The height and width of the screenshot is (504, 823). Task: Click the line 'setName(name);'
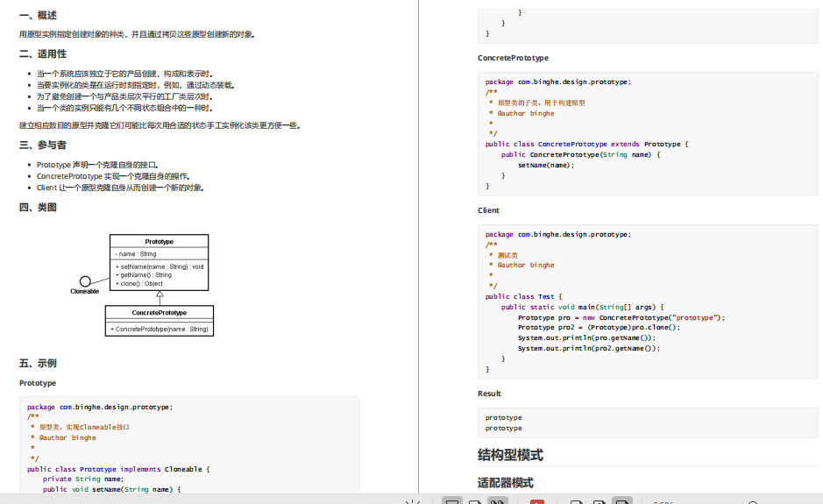tap(546, 165)
